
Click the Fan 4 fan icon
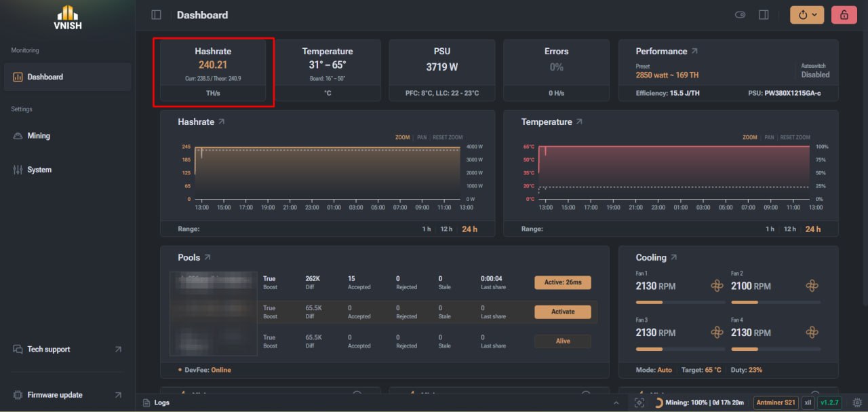(x=812, y=332)
